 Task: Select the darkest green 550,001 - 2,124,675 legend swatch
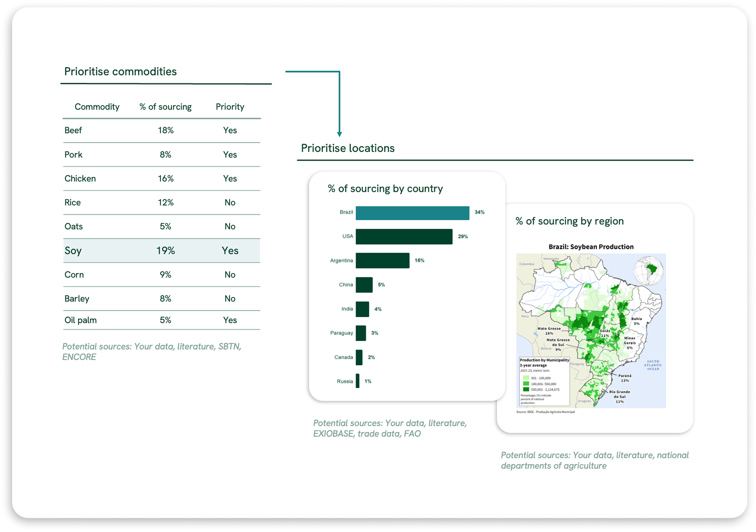point(526,390)
